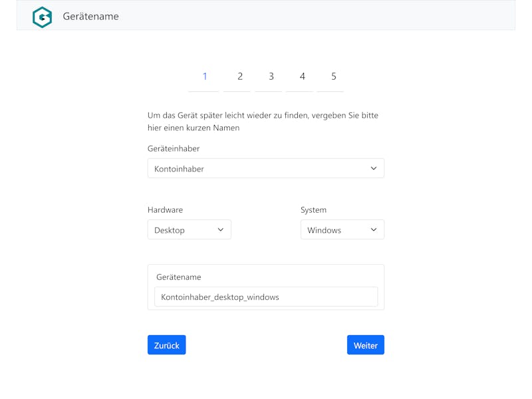Click the Geräteinhaber field label
Screen dimensions: 532x399
pos(174,148)
